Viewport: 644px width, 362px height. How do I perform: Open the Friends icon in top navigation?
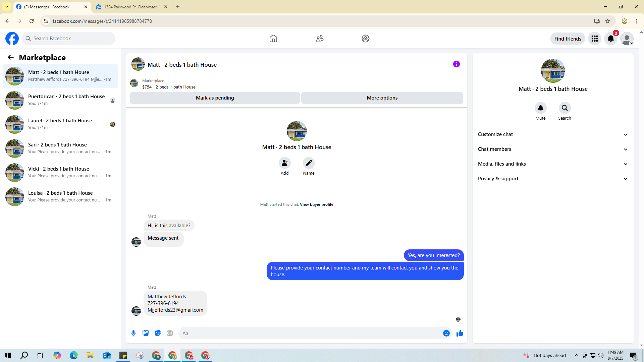320,39
